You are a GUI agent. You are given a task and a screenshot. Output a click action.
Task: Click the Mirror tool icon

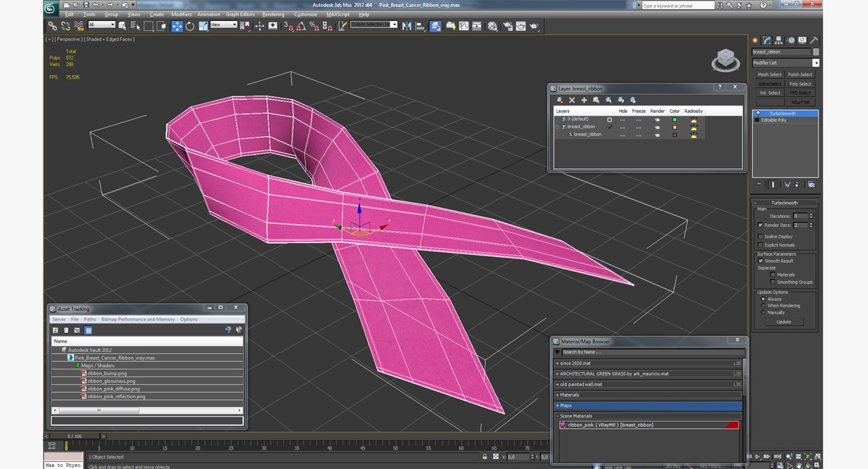coord(407,26)
